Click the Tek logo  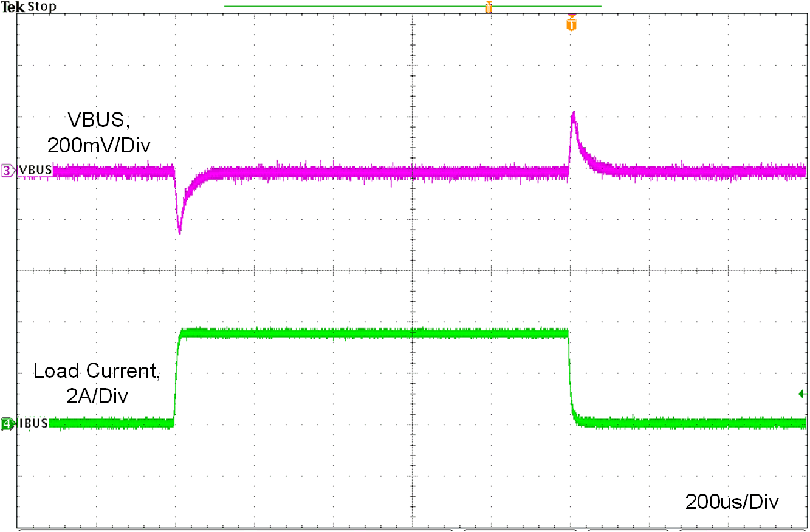pos(12,7)
